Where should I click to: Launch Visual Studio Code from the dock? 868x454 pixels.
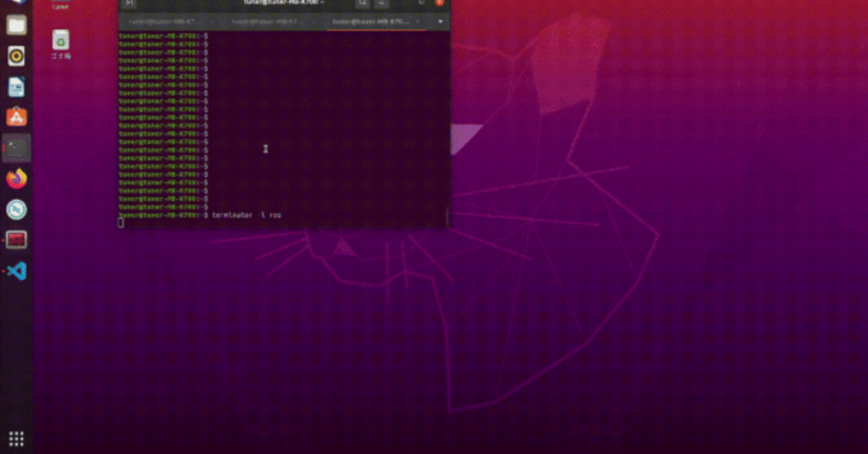pos(16,270)
